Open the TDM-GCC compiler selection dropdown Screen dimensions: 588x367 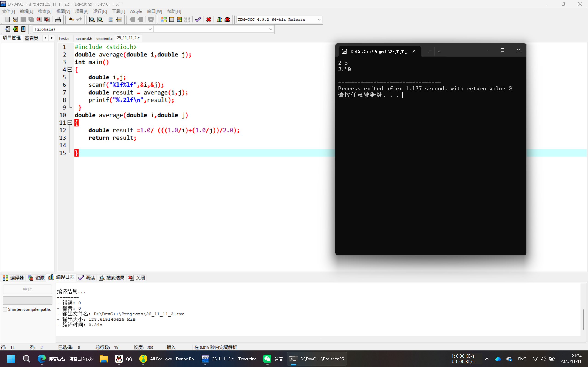[x=319, y=20]
